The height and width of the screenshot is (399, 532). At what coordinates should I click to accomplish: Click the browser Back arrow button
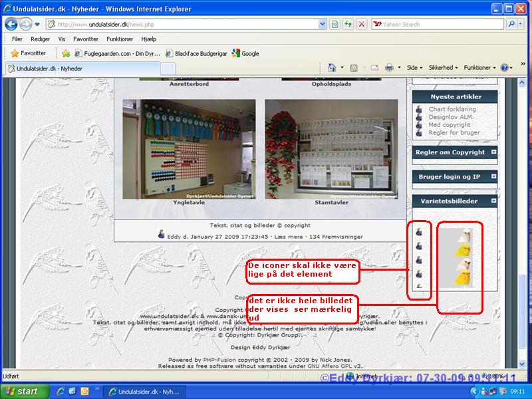coord(11,25)
